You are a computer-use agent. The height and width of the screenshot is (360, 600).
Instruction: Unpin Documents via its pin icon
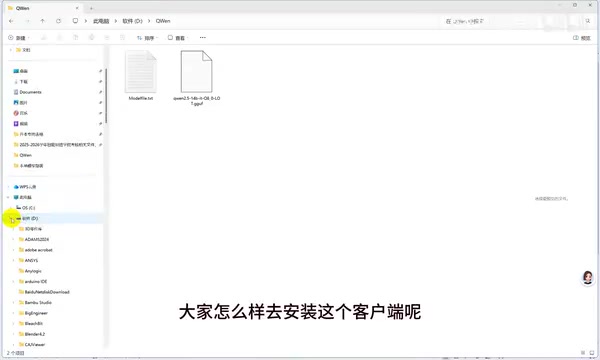click(x=100, y=92)
